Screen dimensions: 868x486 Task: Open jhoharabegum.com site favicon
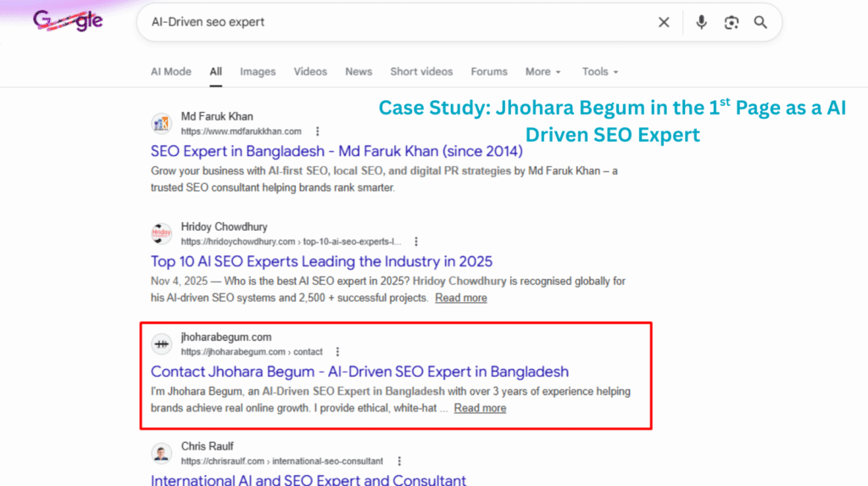point(162,344)
